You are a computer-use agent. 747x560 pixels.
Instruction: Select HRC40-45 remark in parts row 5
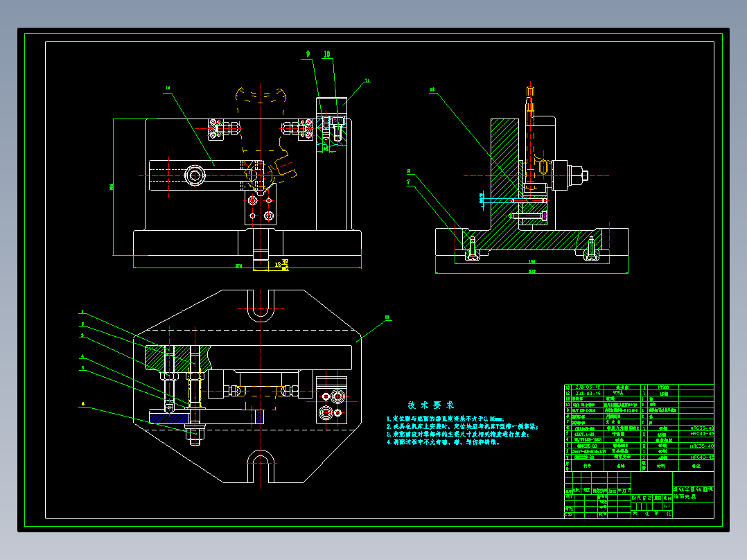pyautogui.click(x=702, y=434)
